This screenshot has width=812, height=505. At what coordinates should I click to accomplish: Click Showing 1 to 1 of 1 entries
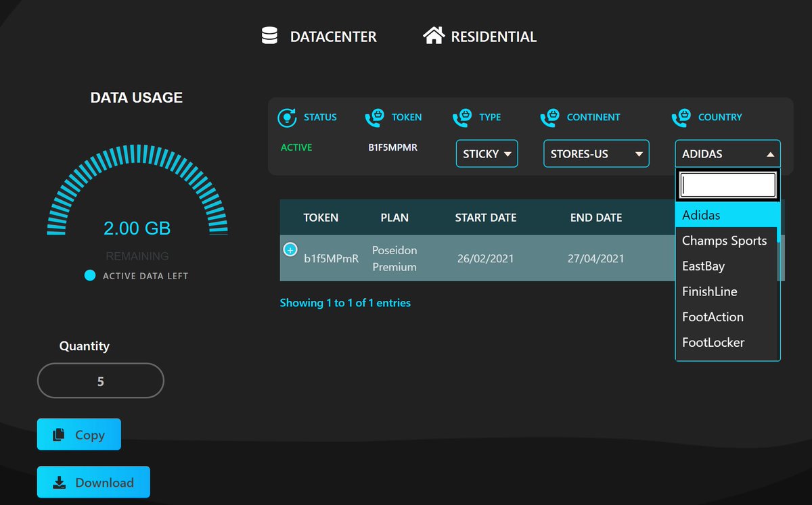pos(345,303)
